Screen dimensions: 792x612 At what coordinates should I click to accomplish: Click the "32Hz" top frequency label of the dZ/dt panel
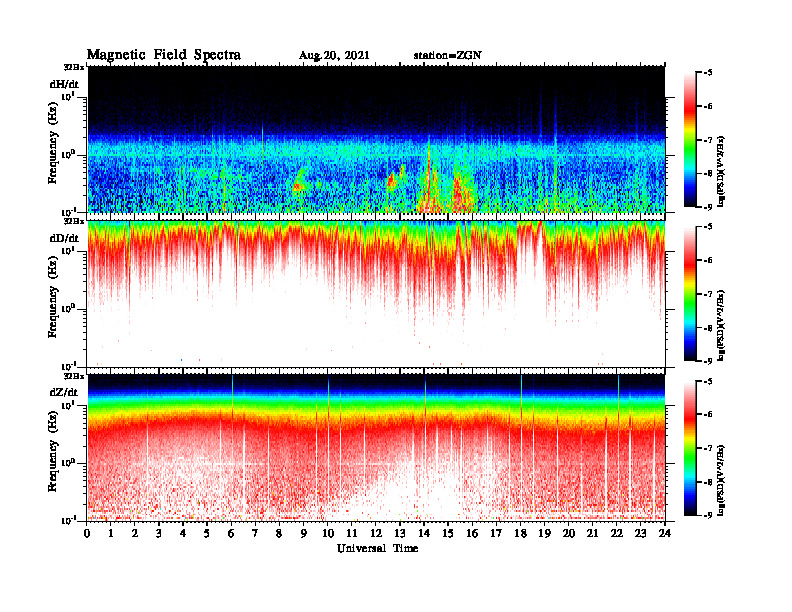(x=74, y=376)
